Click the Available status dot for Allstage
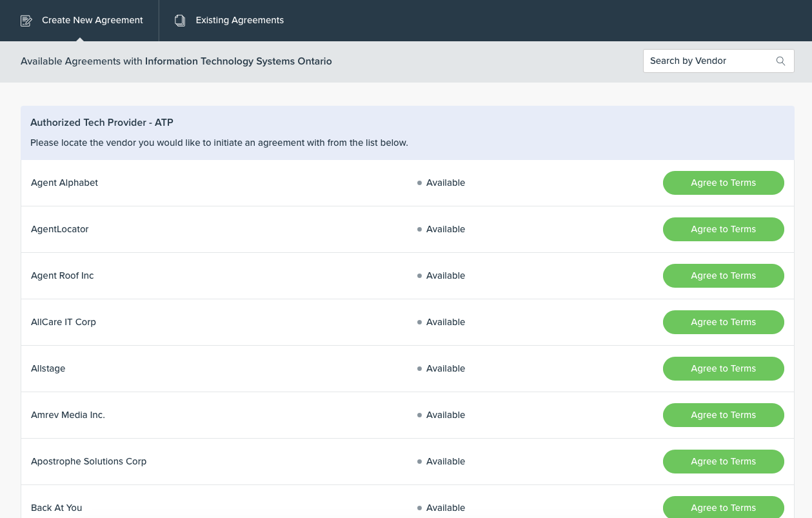The image size is (812, 518). (420, 368)
